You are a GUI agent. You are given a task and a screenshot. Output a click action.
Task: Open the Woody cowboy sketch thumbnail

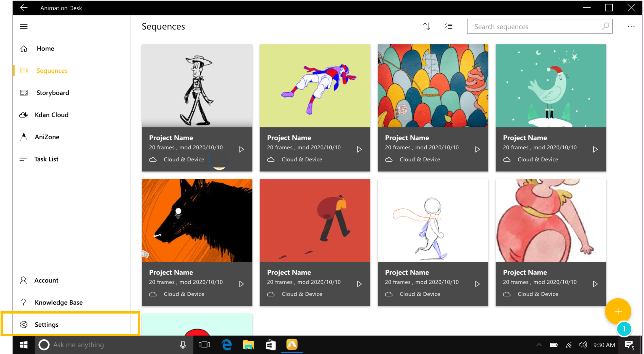pyautogui.click(x=197, y=86)
